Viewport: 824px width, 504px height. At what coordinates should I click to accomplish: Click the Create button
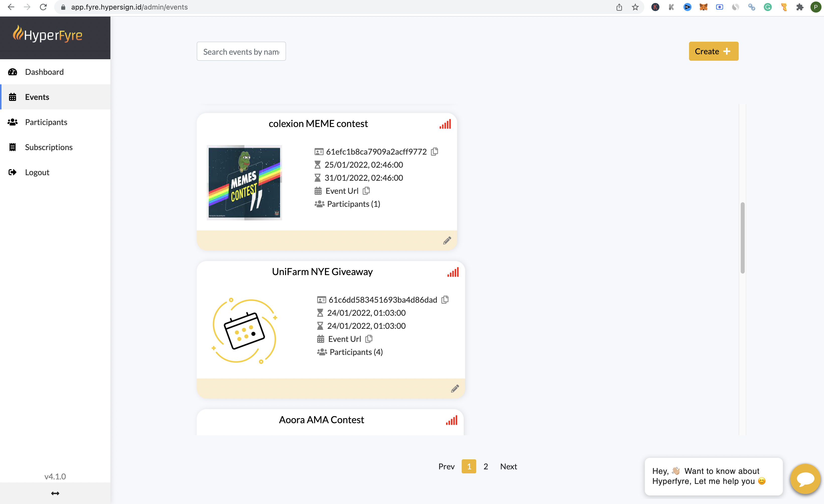pyautogui.click(x=713, y=51)
